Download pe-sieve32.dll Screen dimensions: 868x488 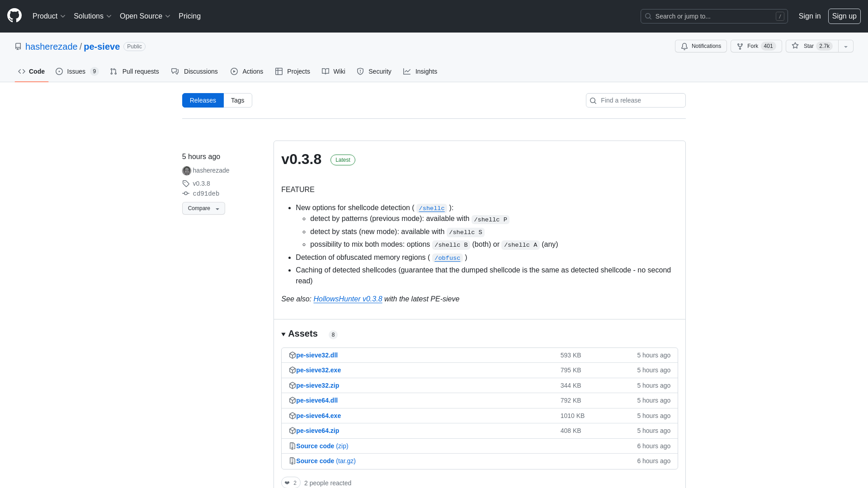point(317,355)
